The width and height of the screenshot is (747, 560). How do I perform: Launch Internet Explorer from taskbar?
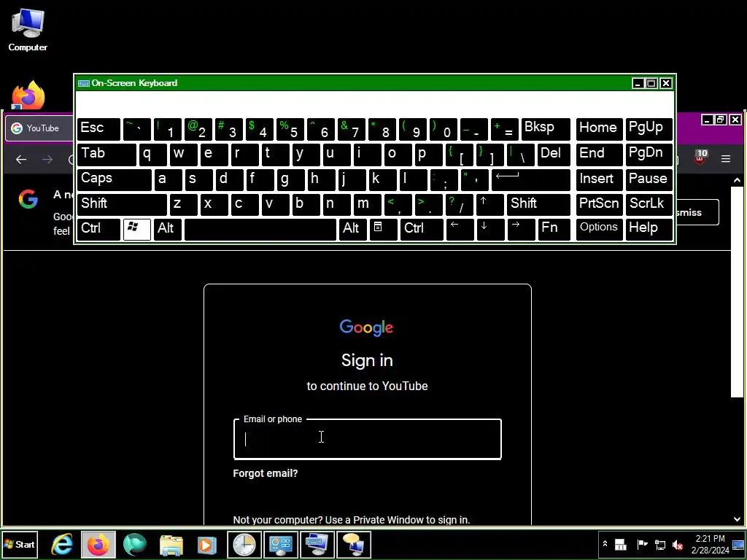point(63,544)
